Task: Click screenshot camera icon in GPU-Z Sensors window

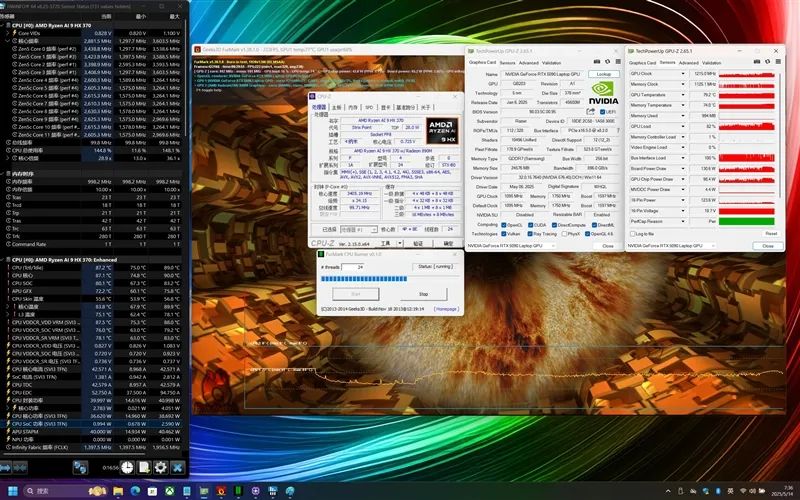Action: click(757, 62)
